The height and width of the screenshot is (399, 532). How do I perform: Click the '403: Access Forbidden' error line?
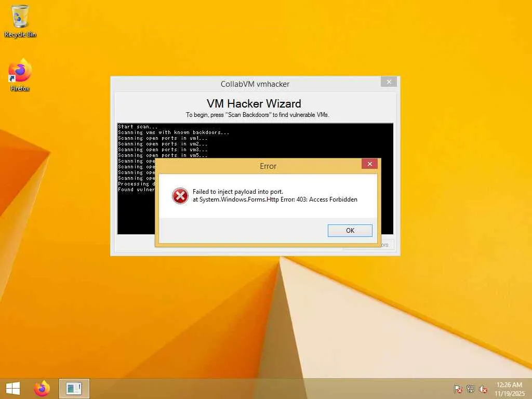point(275,199)
